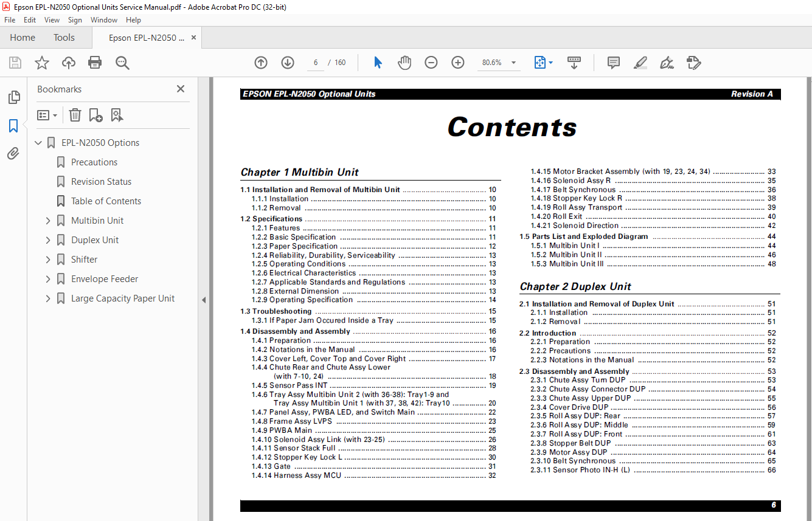Add document to starred with star icon

pyautogui.click(x=42, y=63)
